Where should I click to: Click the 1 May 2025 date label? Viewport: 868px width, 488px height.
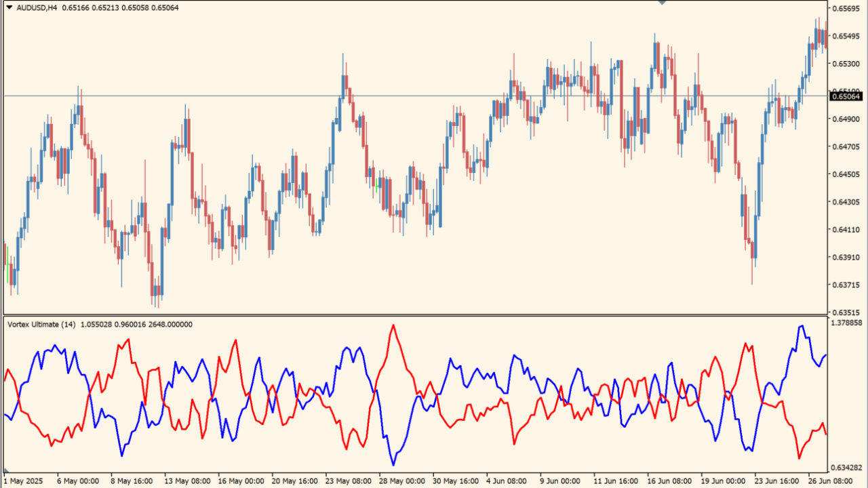[22, 481]
